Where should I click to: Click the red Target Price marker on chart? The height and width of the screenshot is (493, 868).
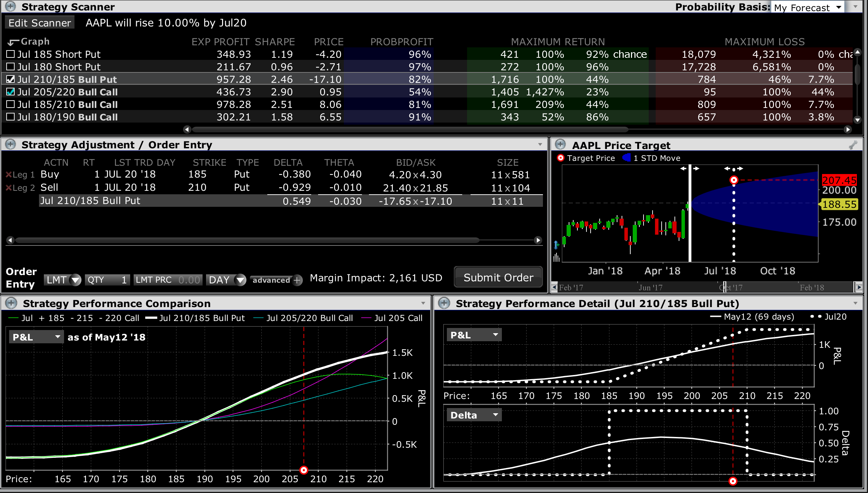734,180
